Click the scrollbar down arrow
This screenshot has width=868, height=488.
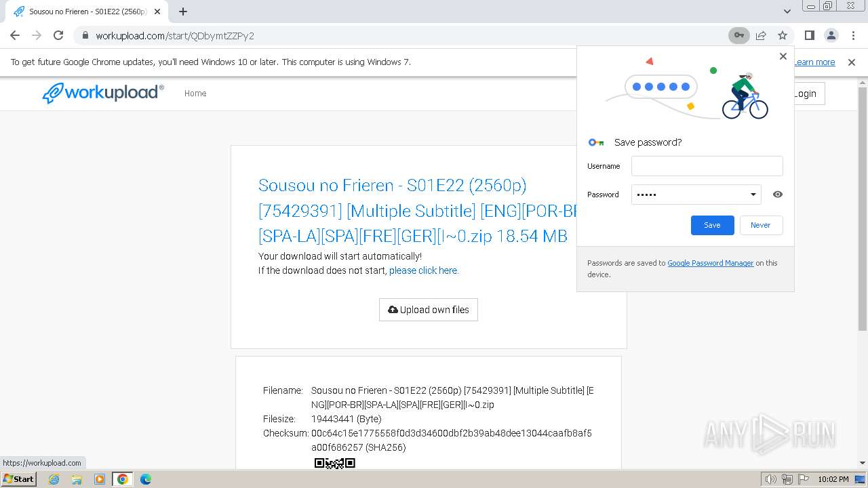(863, 463)
